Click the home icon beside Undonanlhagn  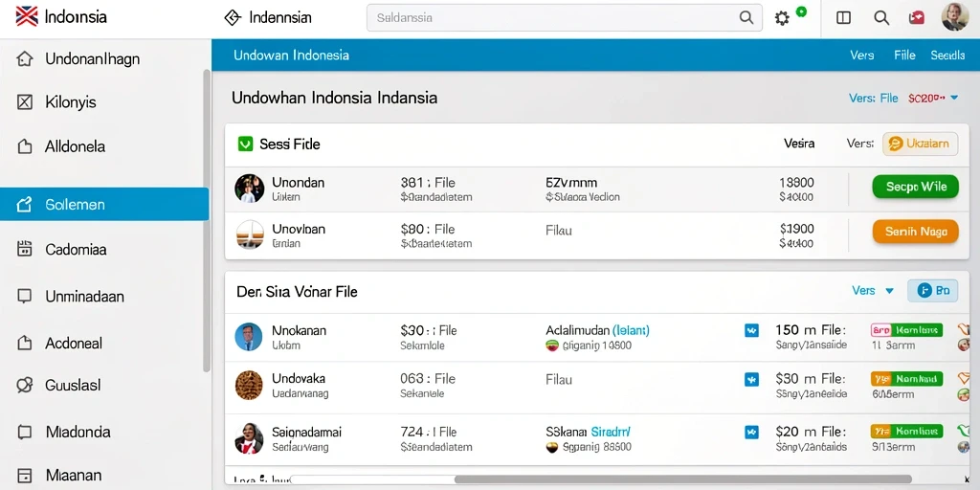click(24, 59)
